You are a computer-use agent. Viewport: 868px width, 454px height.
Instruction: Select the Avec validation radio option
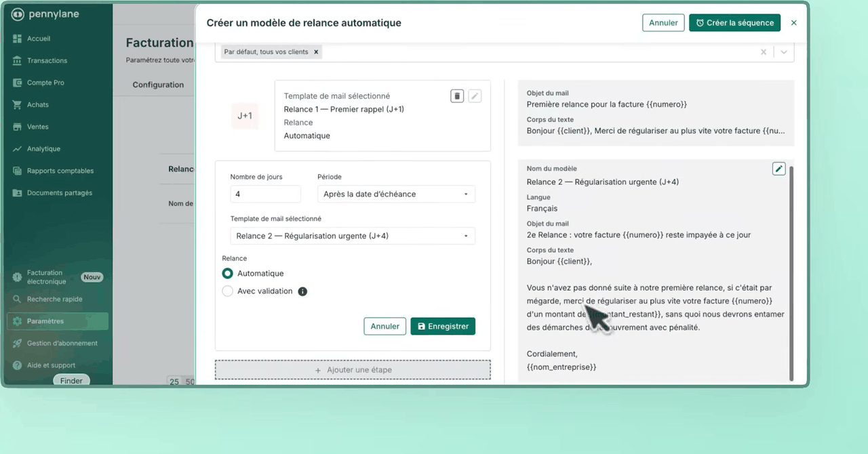coord(228,291)
